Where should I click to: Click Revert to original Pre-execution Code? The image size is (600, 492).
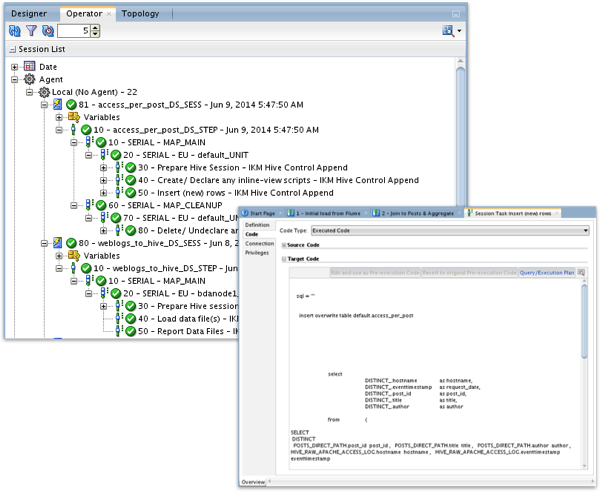tap(470, 273)
